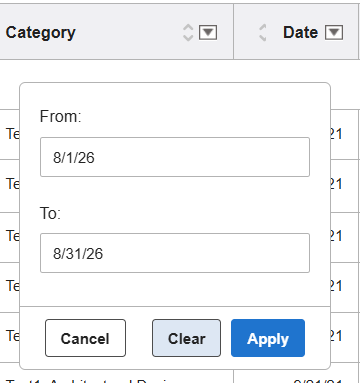The width and height of the screenshot is (360, 383).
Task: Apply the date range filter
Action: click(x=268, y=338)
